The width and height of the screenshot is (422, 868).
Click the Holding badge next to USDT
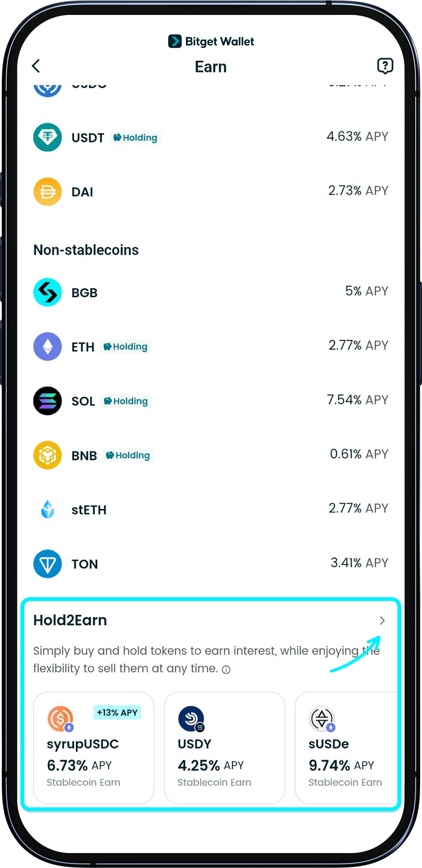click(135, 138)
